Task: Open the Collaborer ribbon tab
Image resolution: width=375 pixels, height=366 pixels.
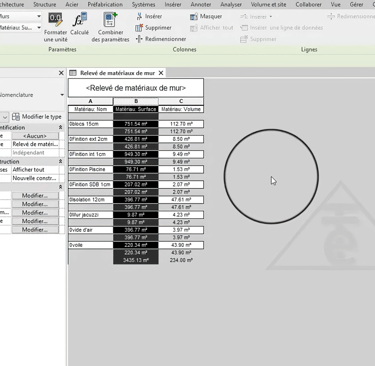Action: [309, 4]
